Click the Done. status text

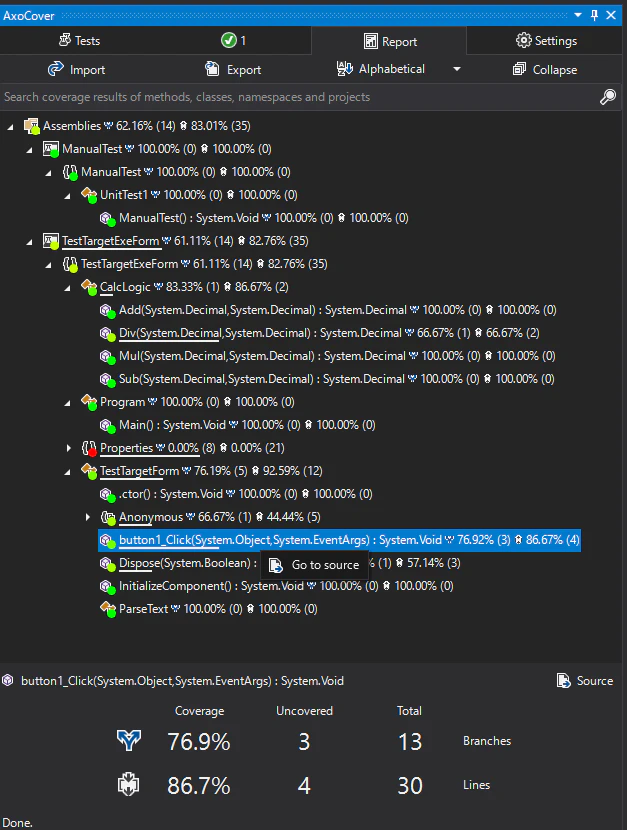point(17,823)
